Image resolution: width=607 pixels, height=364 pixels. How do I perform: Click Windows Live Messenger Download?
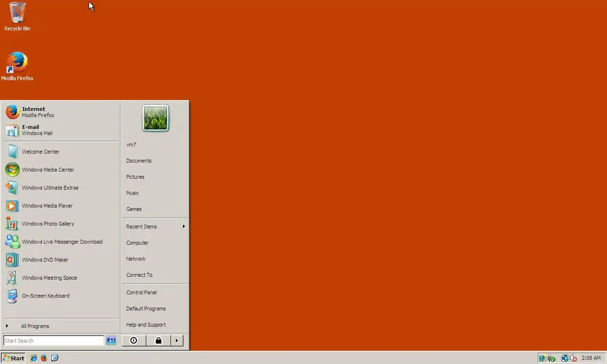click(61, 242)
